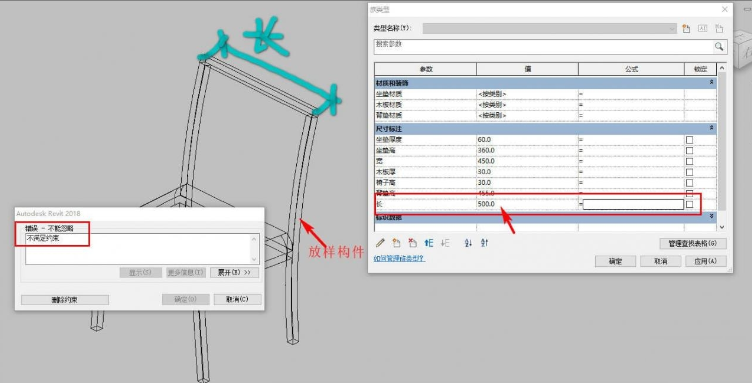The width and height of the screenshot is (752, 383).
Task: Click the Delete Parameter icon
Action: pos(412,243)
